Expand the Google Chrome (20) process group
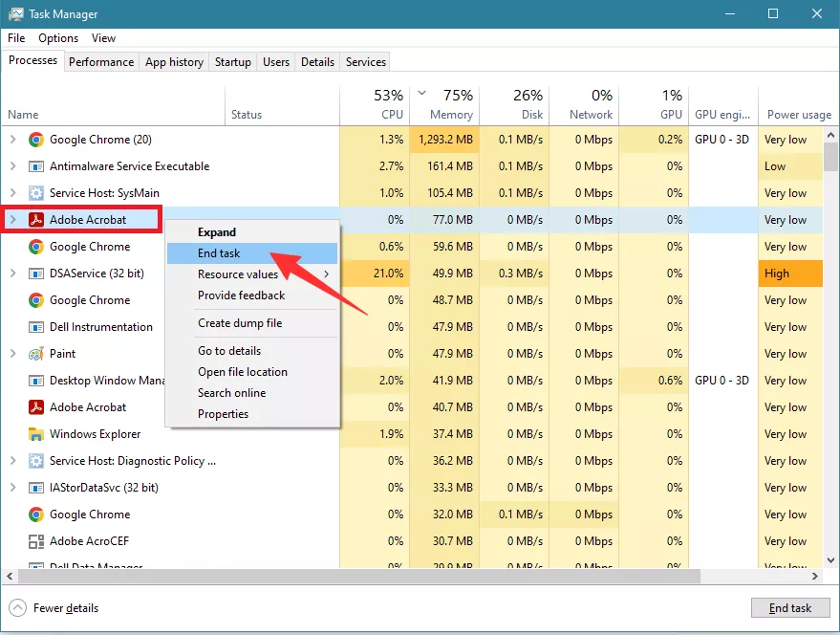Viewport: 840px width, 635px height. (12, 140)
